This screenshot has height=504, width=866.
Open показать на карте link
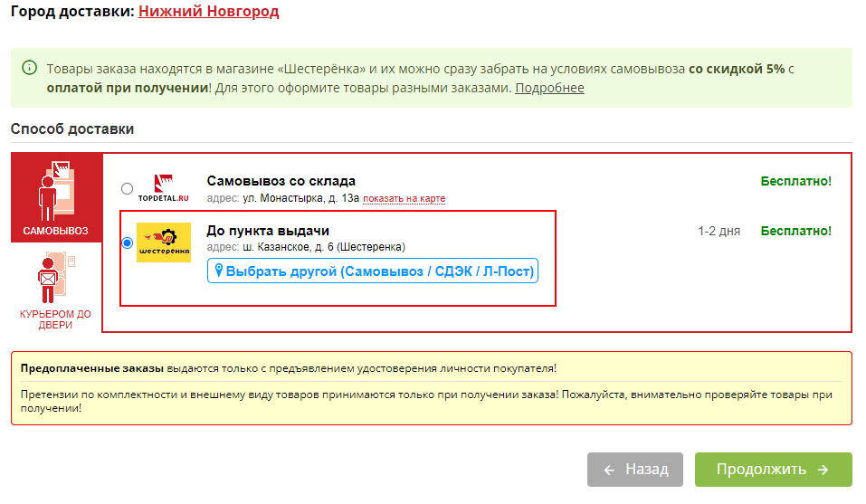pyautogui.click(x=404, y=199)
